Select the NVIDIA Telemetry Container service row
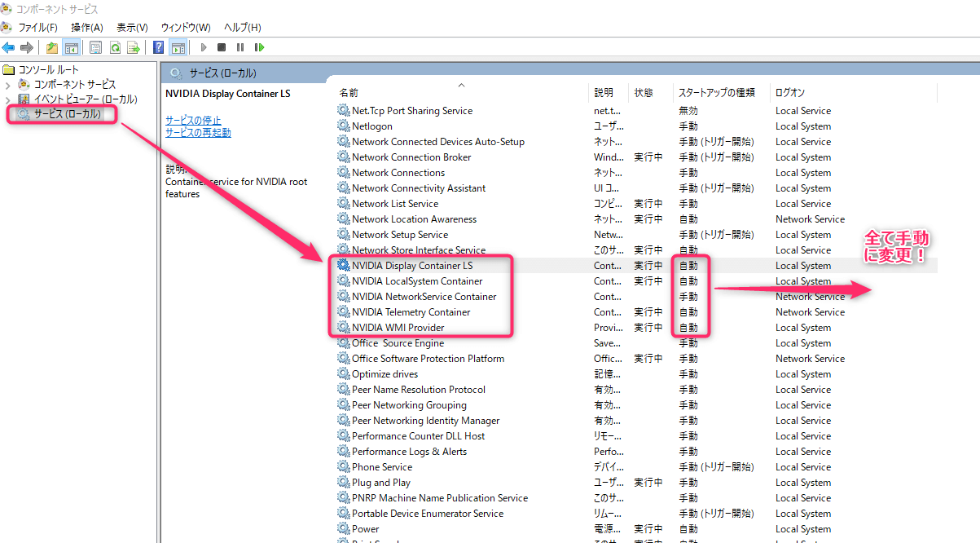This screenshot has width=980, height=543. [x=411, y=312]
